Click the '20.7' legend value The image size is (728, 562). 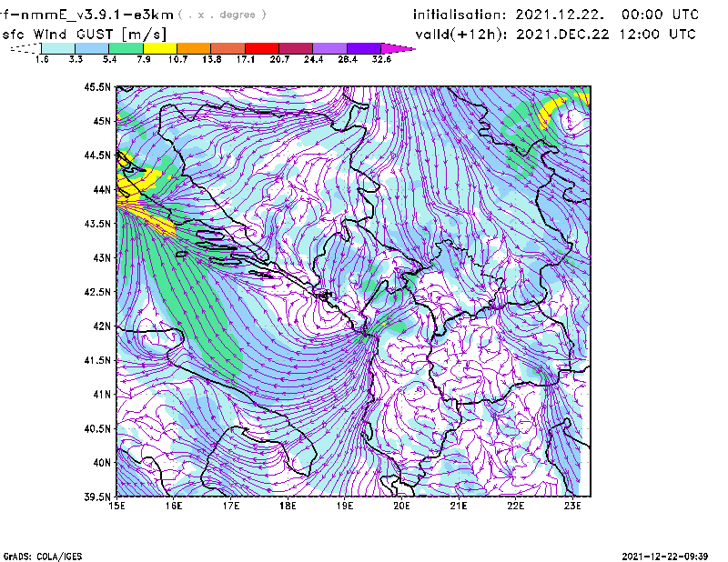point(279,59)
